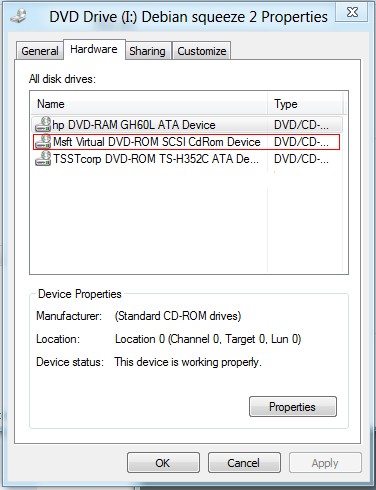Click the disabled Apply button
The width and height of the screenshot is (376, 490).
coord(325,463)
